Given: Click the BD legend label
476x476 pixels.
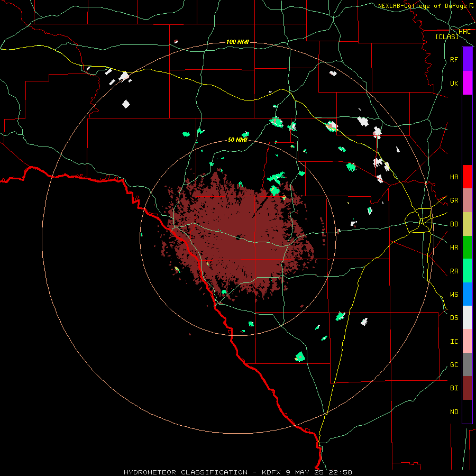Looking at the screenshot, I should coord(454,224).
